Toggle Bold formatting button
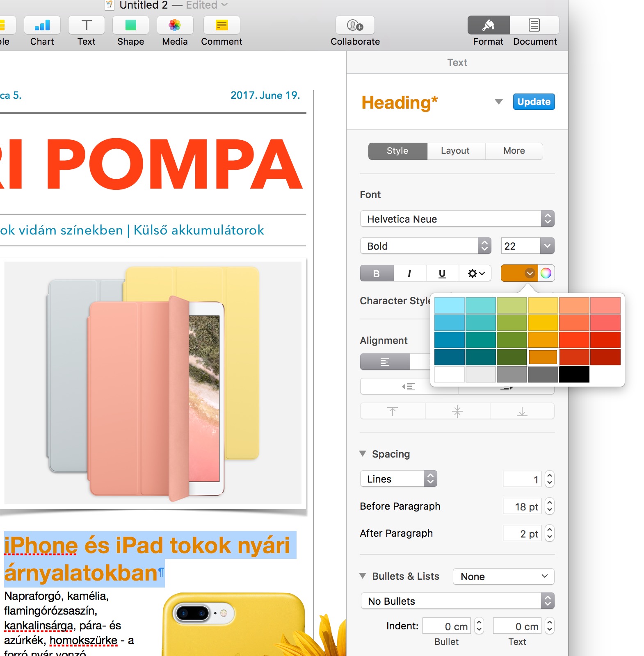 click(377, 273)
